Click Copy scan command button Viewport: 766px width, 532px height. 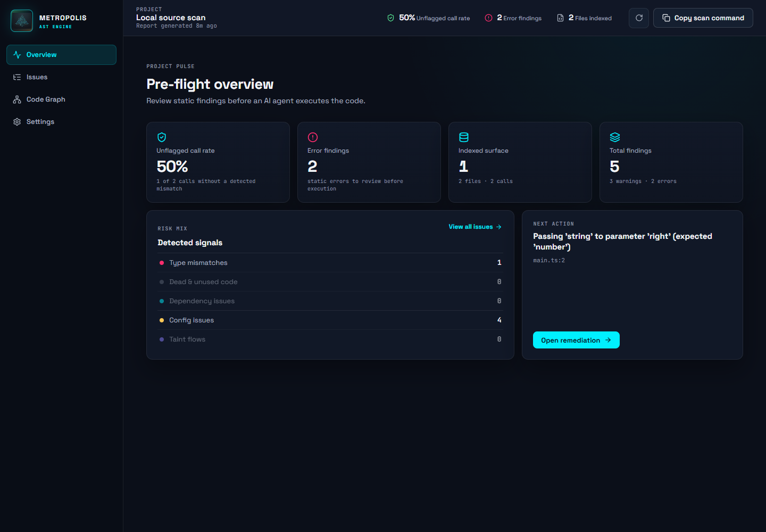tap(703, 18)
